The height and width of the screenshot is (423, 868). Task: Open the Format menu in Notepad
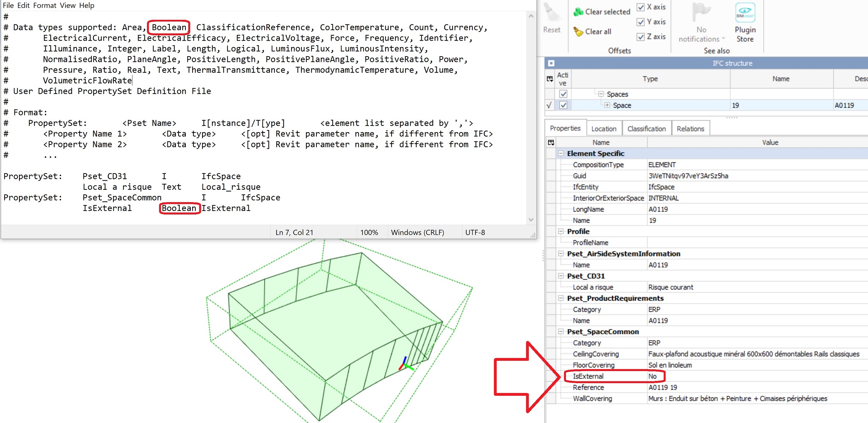45,5
